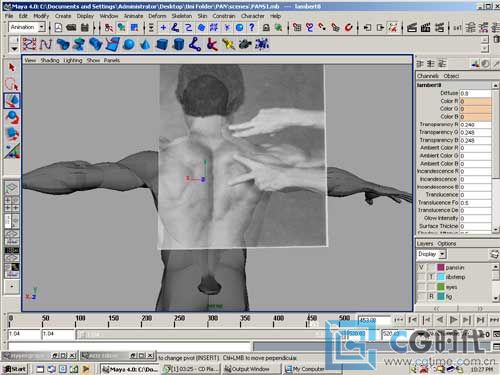Toggle visibility box of eyes layer
Image resolution: width=500 pixels, height=375 pixels.
pos(421,287)
